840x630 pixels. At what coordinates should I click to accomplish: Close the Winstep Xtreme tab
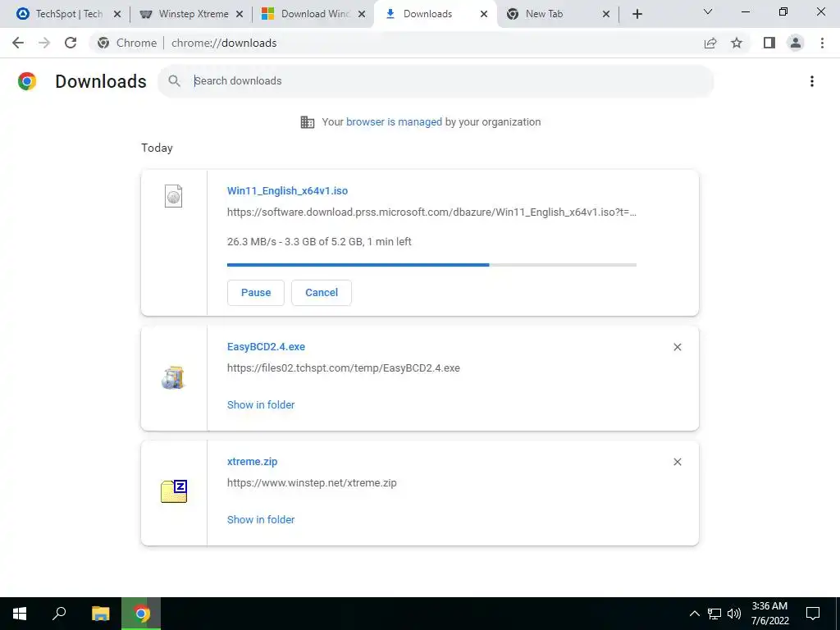click(240, 14)
